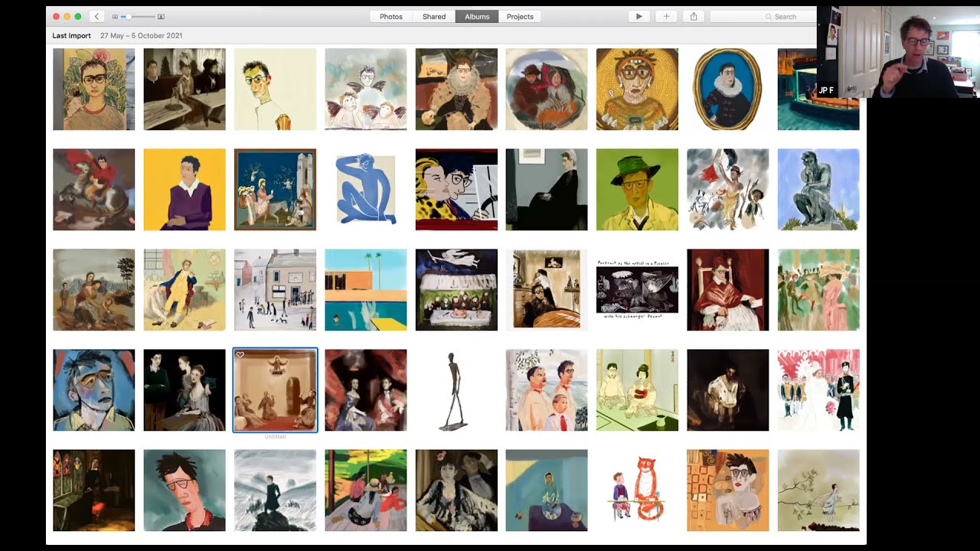The image size is (980, 551).
Task: Select the dark interior with red figure
Action: (93, 491)
